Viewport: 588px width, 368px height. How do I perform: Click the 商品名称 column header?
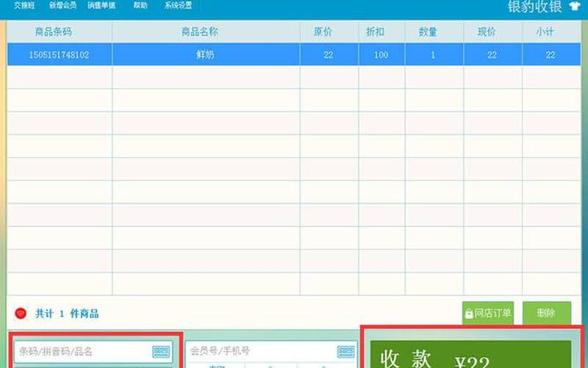pyautogui.click(x=206, y=32)
